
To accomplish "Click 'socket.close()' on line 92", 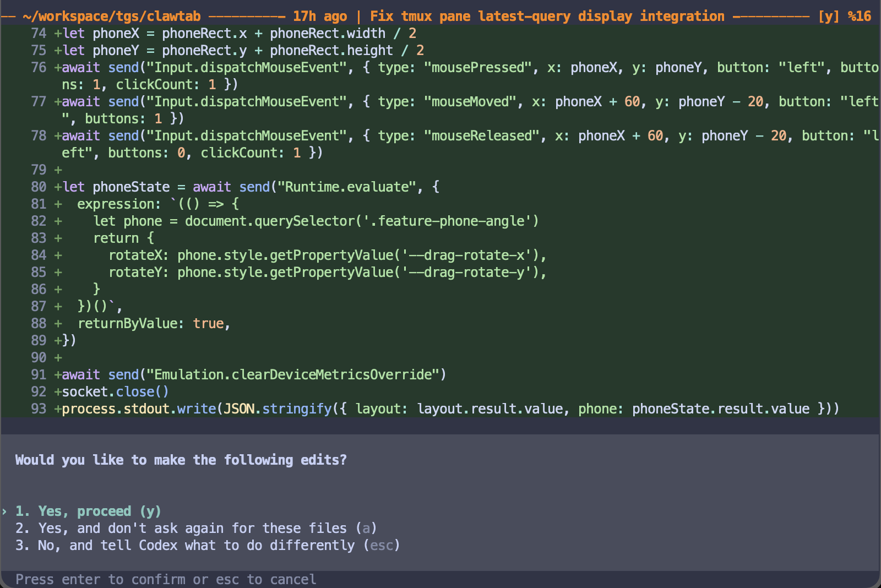I will pos(116,392).
